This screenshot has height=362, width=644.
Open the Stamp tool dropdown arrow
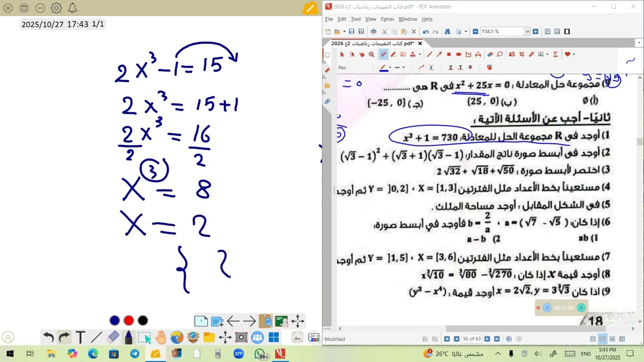coord(420,54)
